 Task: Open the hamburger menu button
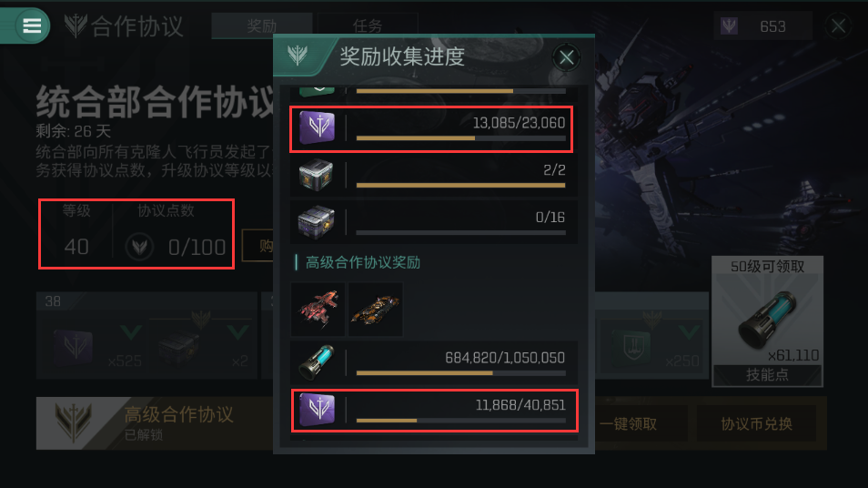32,25
